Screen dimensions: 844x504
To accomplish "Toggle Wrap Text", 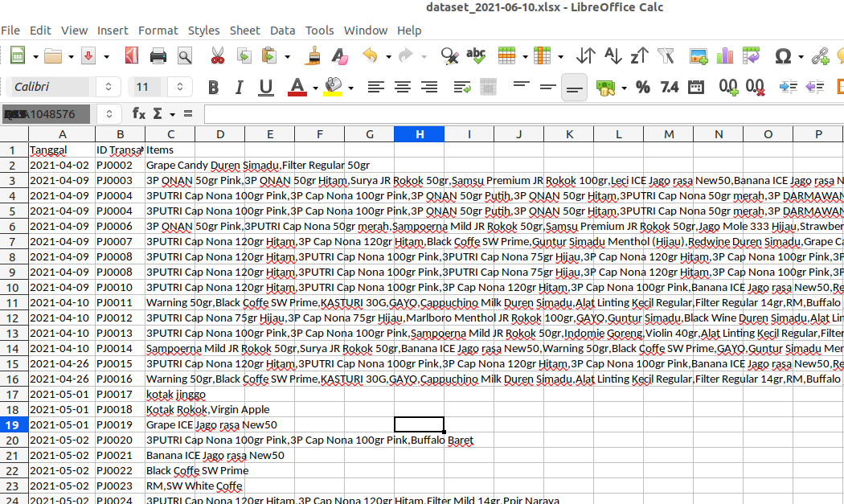I will point(462,87).
